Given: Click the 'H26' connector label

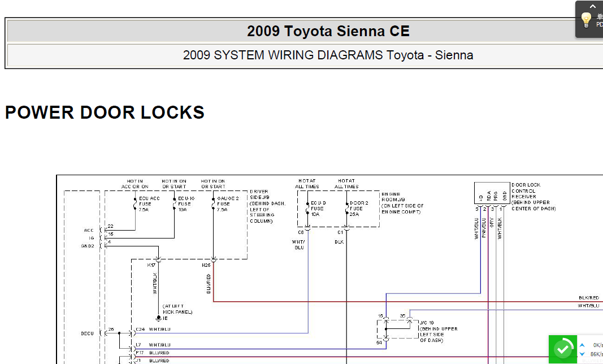Looking at the screenshot, I should click(206, 265).
